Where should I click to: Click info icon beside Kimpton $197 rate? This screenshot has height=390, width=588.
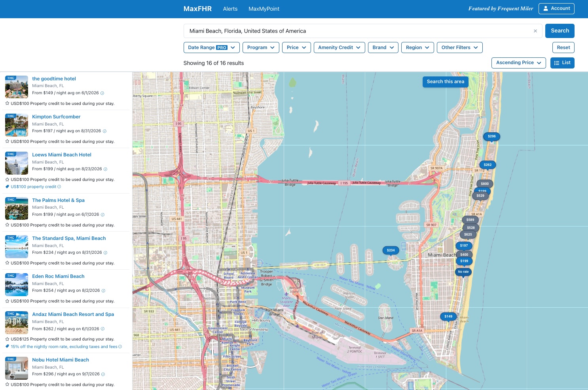tap(104, 131)
